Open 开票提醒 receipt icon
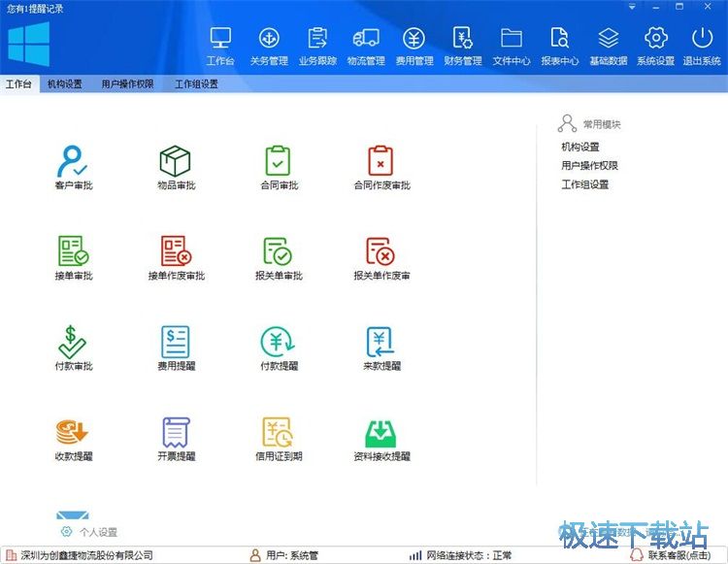Viewport: 728px width, 564px height. pos(176,432)
